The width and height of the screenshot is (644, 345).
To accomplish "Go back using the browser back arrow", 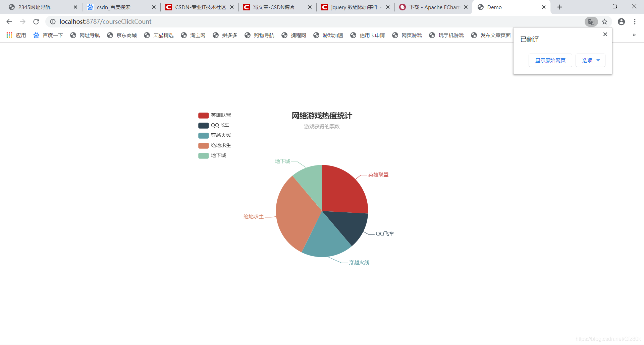I will pyautogui.click(x=9, y=22).
